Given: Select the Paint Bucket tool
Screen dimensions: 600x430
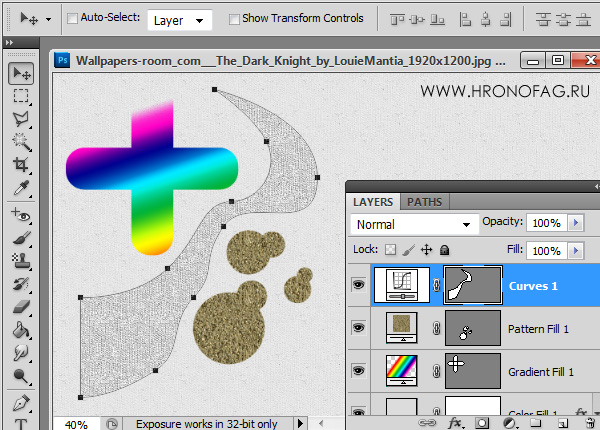Looking at the screenshot, I should pos(21,330).
